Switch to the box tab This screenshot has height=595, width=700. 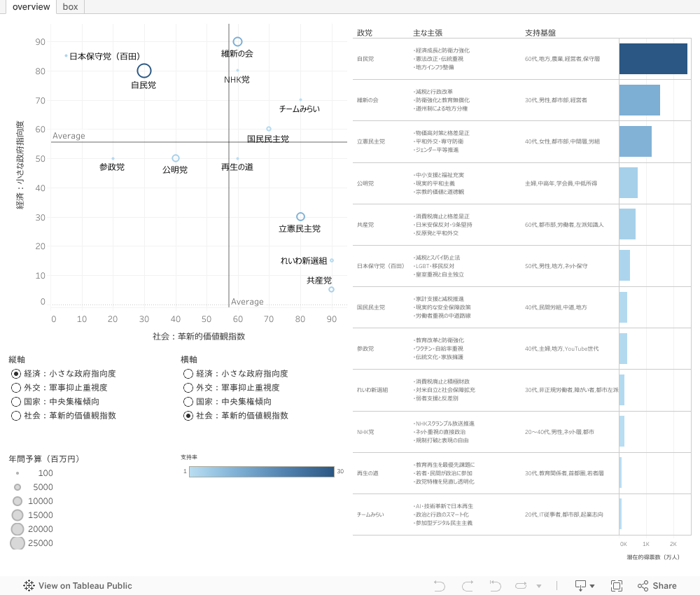click(x=70, y=7)
